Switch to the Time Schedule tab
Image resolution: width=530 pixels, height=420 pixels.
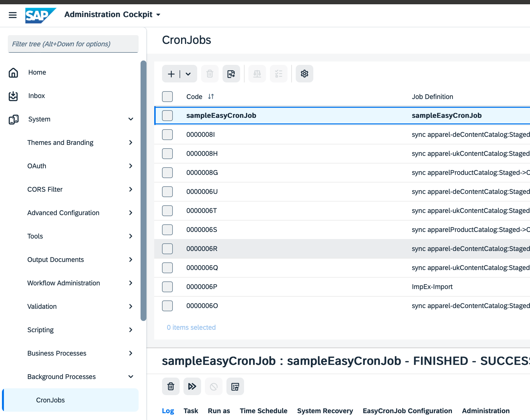(x=263, y=411)
